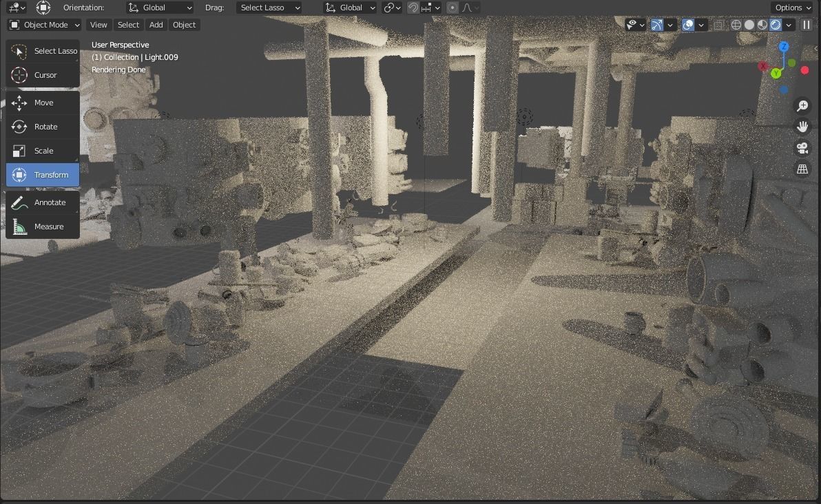Screen dimensions: 821x504
Task: Open the editor type dropdown
Action: (17, 8)
